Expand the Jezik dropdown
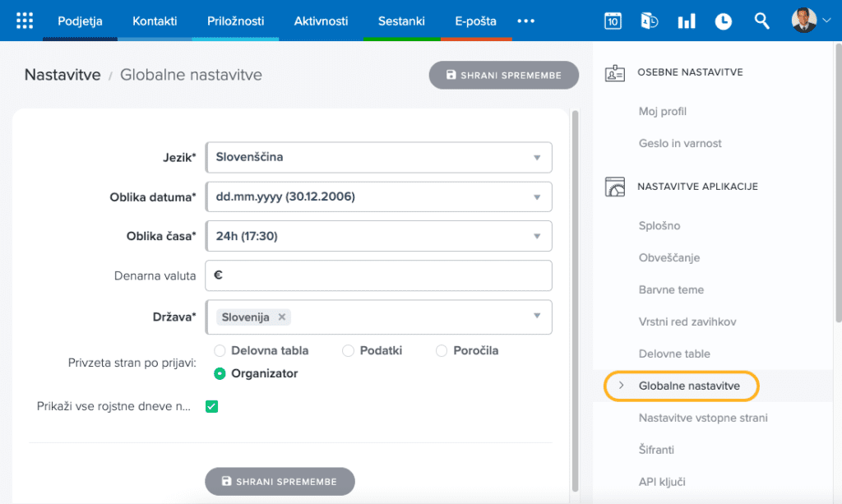 tap(378, 157)
